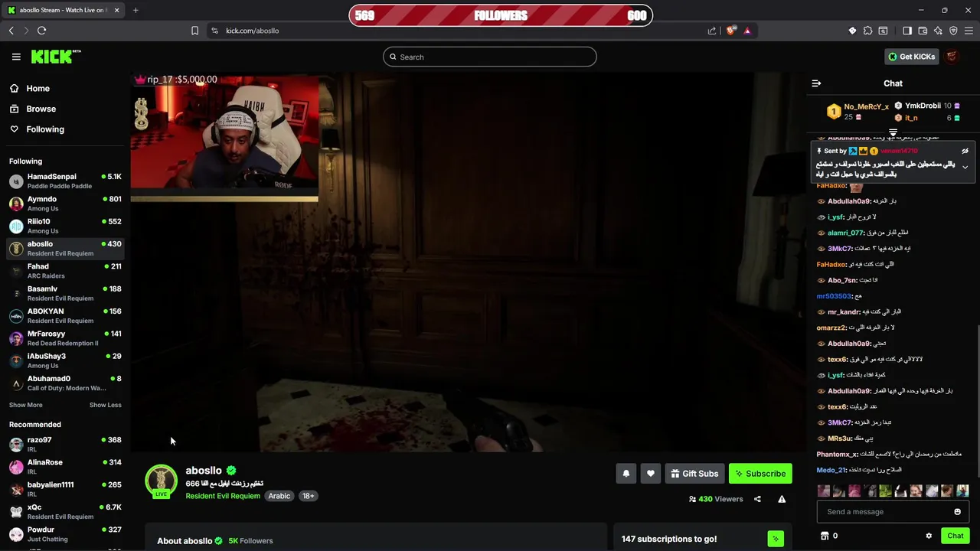This screenshot has height=551, width=980.
Task: Share the stream via share icon
Action: pos(757,499)
